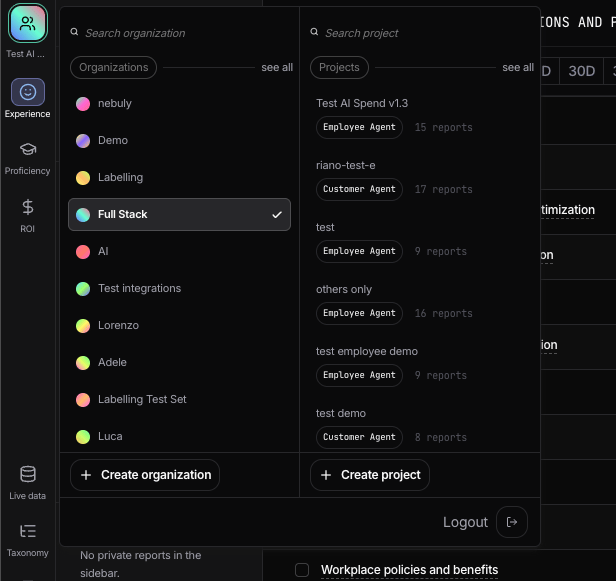
Task: See all organizations link
Action: click(277, 68)
